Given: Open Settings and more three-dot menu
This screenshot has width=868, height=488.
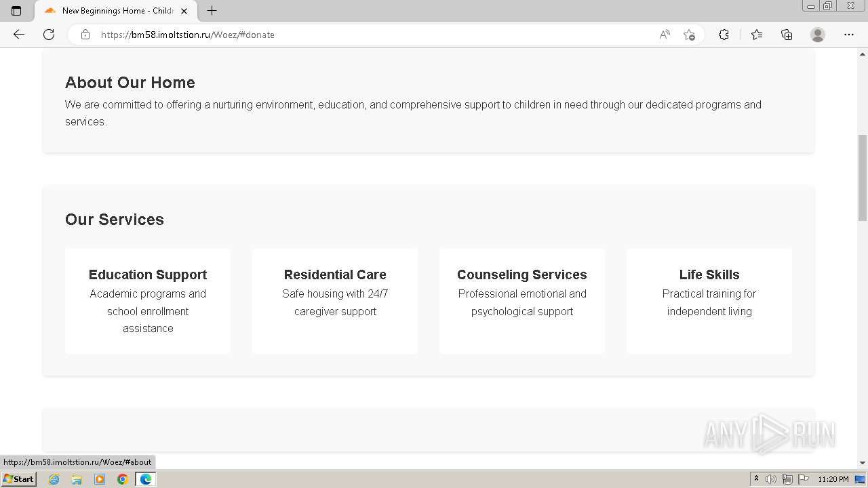Looking at the screenshot, I should point(849,35).
